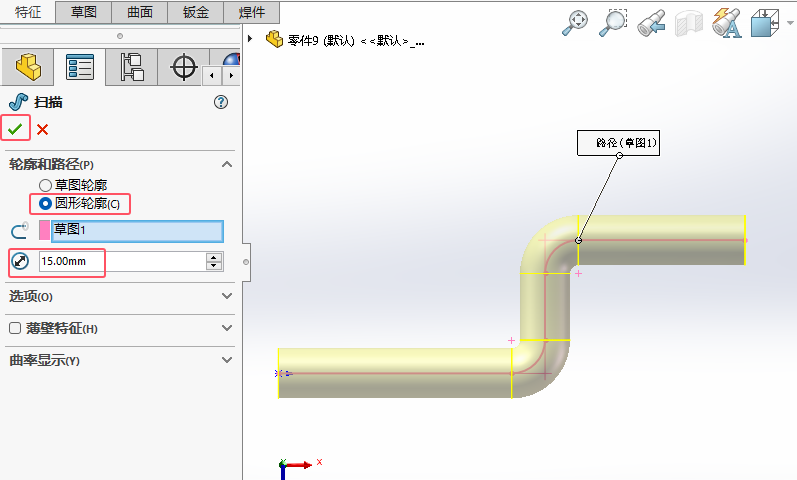Switch to the 特征 tab
This screenshot has width=797, height=480.
point(27,12)
